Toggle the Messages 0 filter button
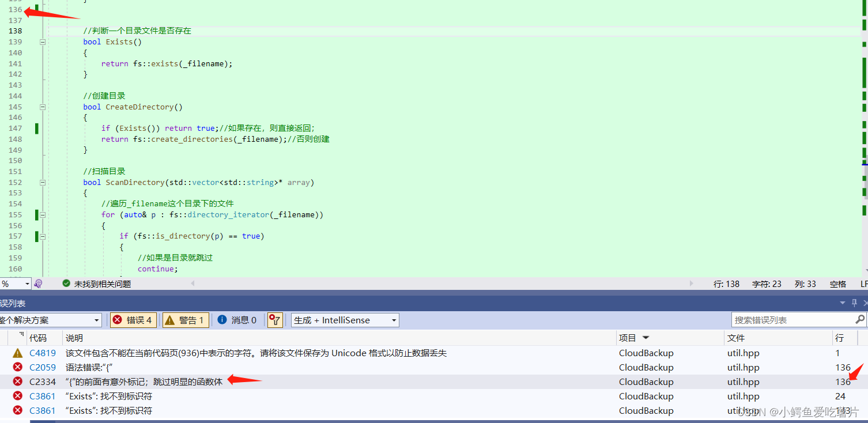Viewport: 868px width, 423px height. tap(237, 320)
